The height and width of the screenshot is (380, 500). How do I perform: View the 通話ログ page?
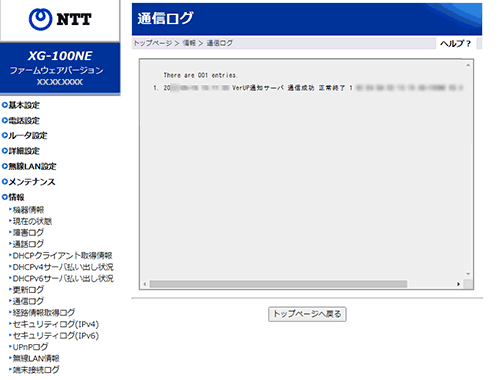pyautogui.click(x=28, y=244)
